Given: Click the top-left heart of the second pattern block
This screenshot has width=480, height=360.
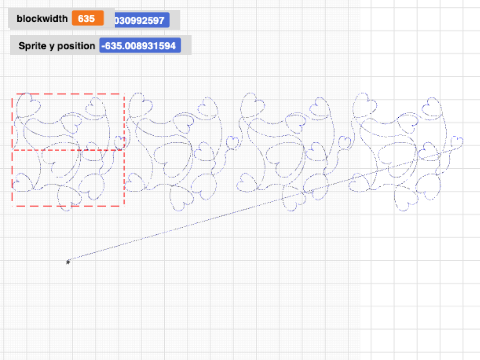Looking at the screenshot, I should (140, 104).
